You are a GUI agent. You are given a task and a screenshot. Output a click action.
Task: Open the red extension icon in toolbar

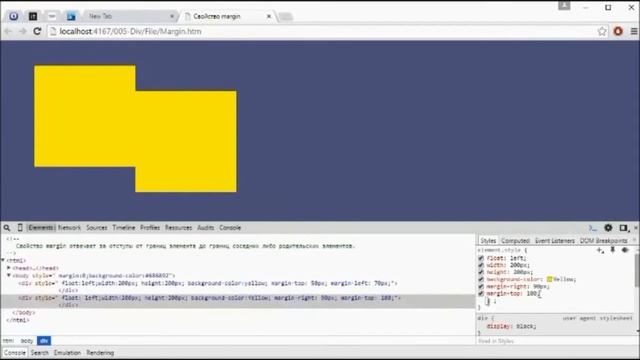tap(618, 31)
